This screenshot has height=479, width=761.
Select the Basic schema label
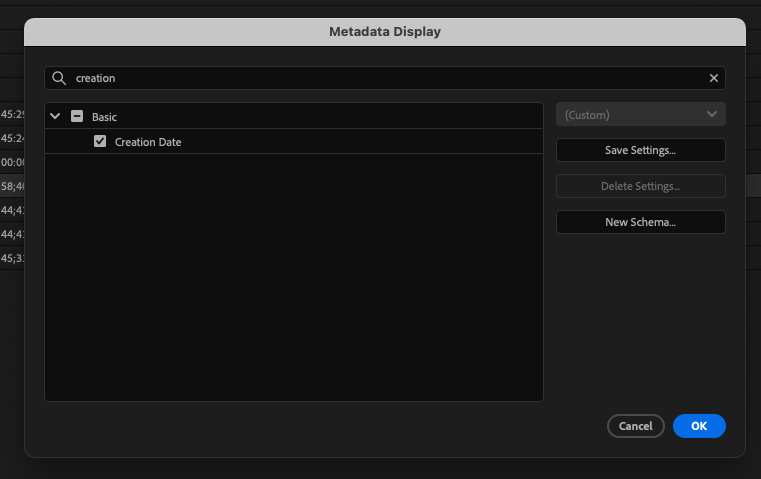[x=104, y=117]
